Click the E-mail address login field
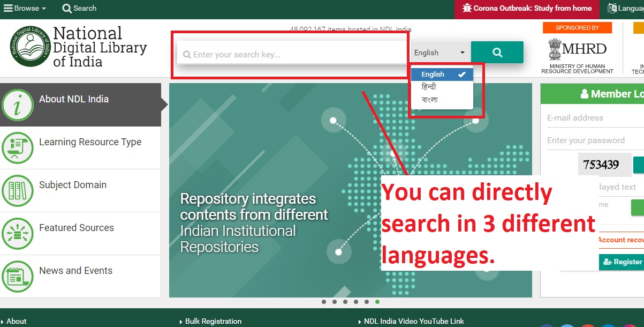 [595, 118]
